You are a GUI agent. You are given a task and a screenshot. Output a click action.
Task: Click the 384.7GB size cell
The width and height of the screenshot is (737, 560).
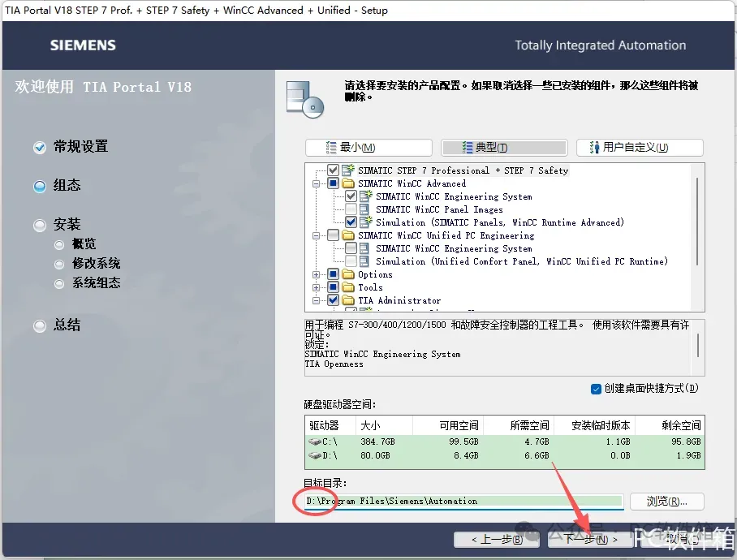pos(377,442)
